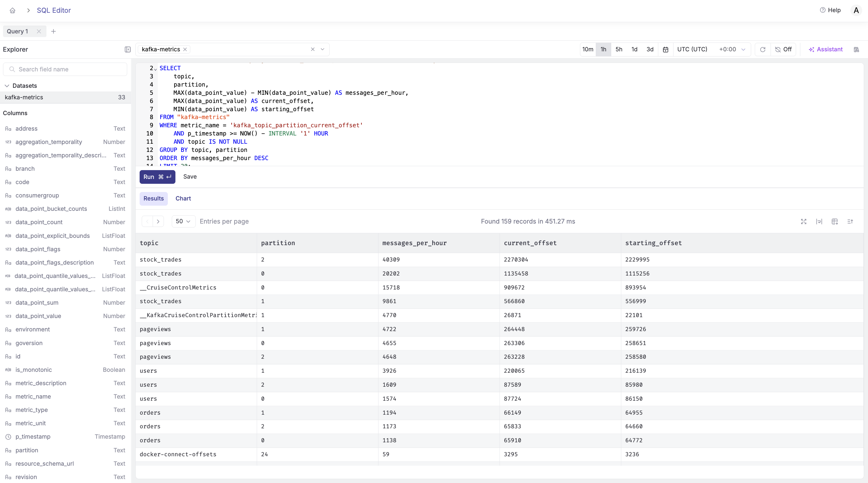This screenshot has height=483, width=868.
Task: Click the sort rows icon
Action: pyautogui.click(x=850, y=221)
